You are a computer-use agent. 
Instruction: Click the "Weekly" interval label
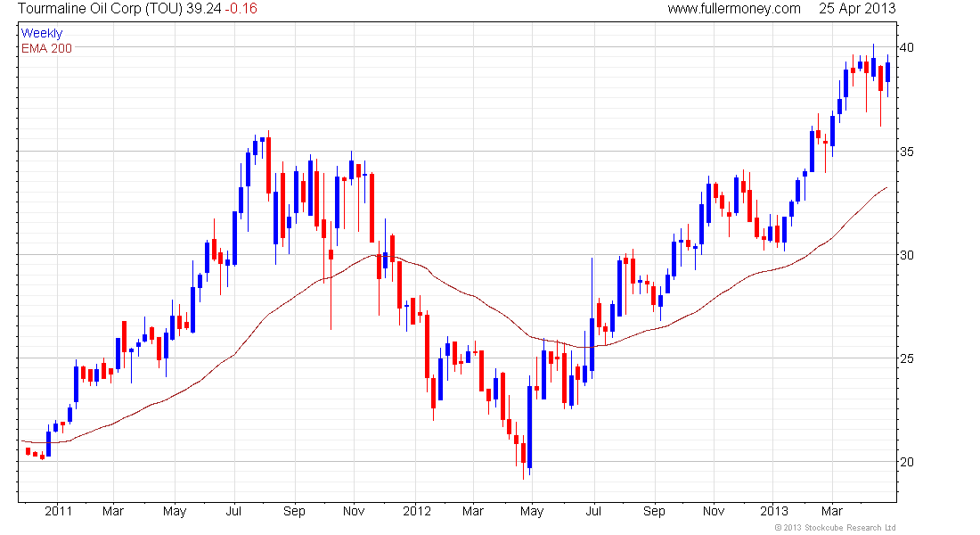click(x=42, y=33)
